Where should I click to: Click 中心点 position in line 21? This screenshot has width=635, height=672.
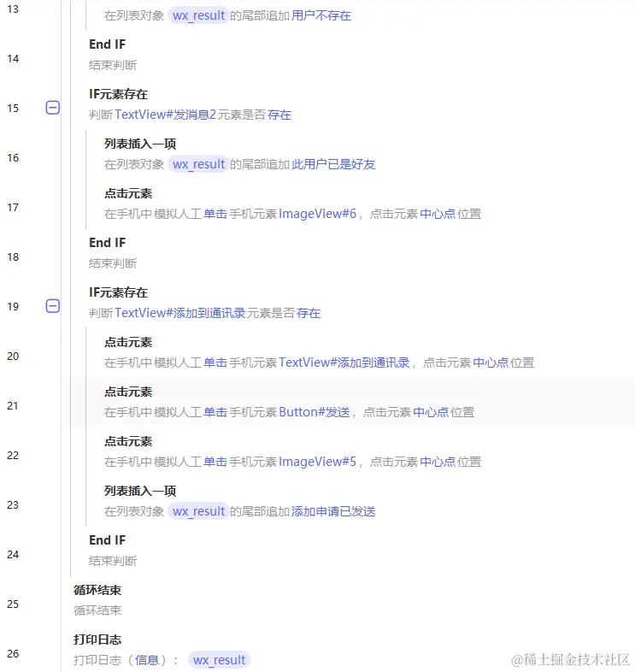[x=431, y=412]
